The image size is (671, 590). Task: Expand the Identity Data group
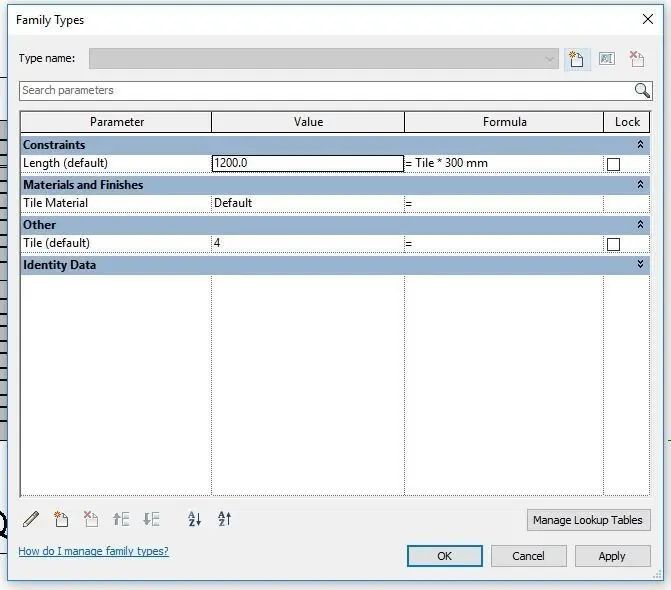[x=640, y=264]
